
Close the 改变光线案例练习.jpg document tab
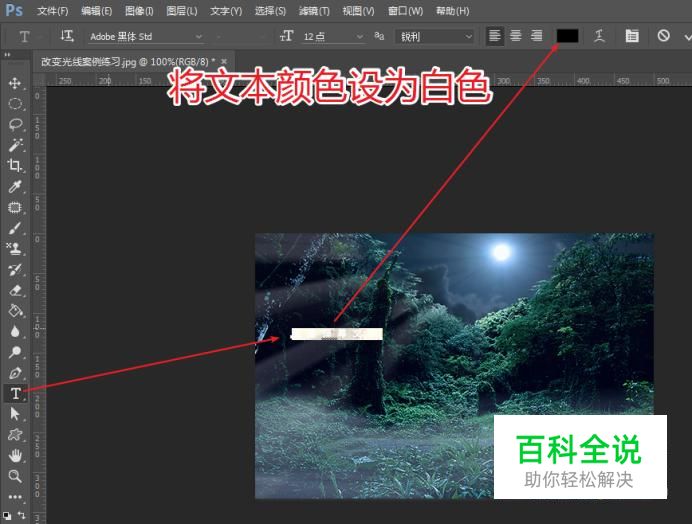pyautogui.click(x=224, y=61)
